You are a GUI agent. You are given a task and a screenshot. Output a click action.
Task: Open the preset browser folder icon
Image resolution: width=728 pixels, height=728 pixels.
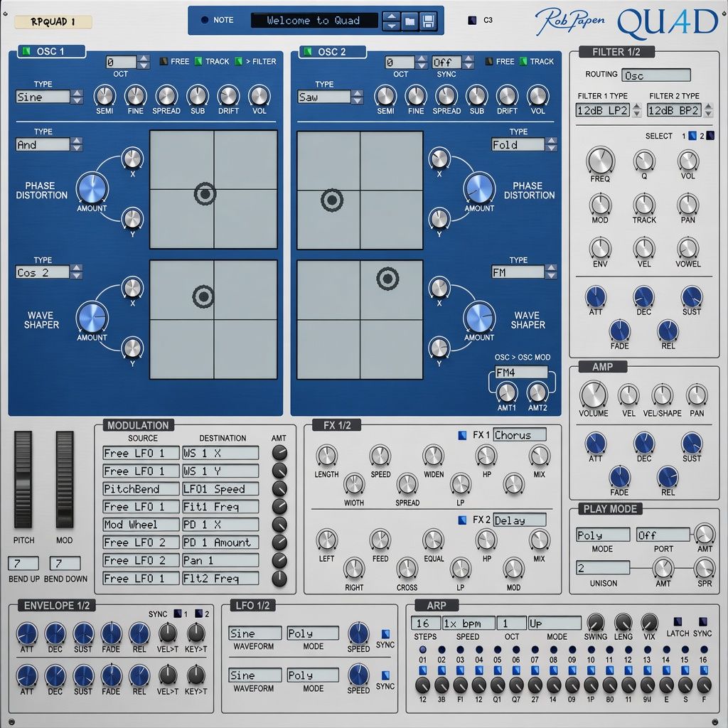click(409, 21)
